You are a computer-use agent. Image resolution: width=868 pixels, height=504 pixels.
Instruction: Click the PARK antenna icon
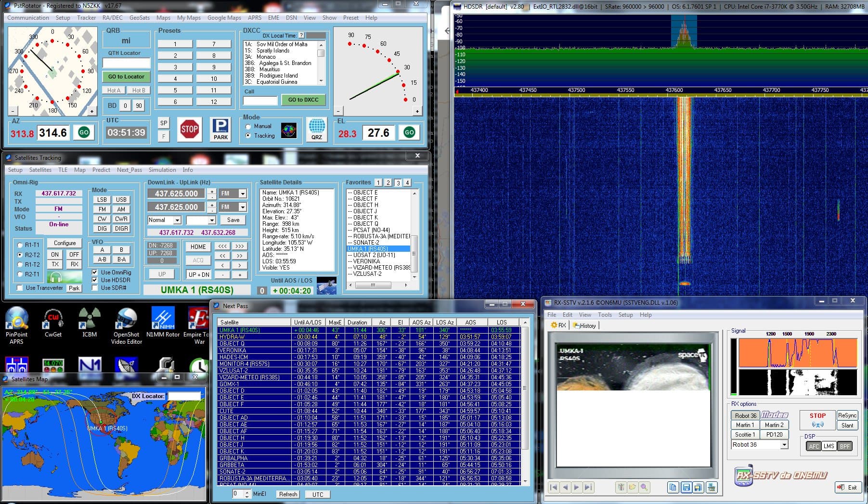coord(220,129)
